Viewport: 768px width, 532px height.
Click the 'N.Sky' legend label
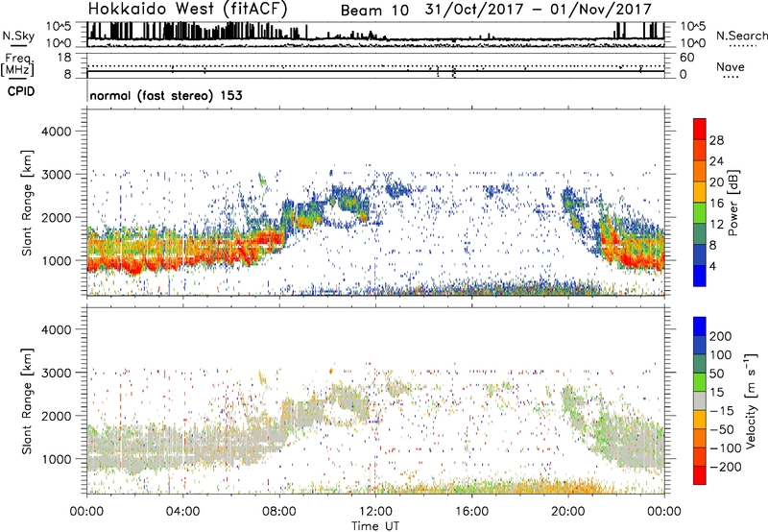[x=18, y=36]
